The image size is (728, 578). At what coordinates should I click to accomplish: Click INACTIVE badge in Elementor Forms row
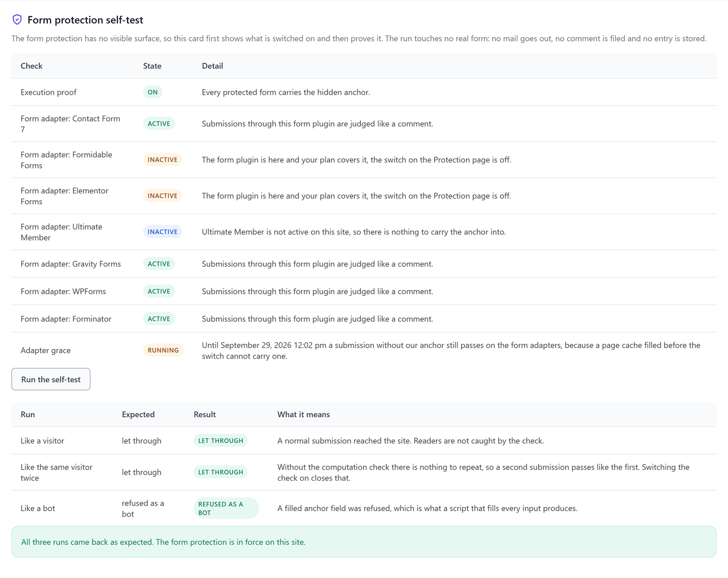click(x=162, y=196)
